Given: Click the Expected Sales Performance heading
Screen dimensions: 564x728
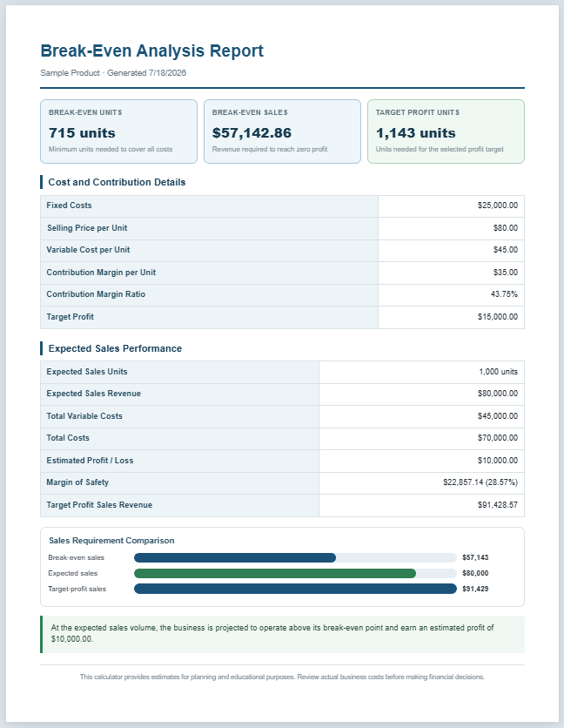Looking at the screenshot, I should tap(115, 348).
